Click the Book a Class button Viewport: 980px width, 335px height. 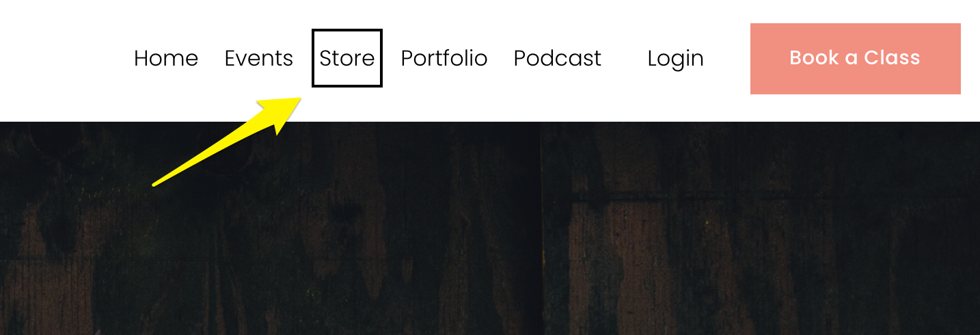pos(856,59)
